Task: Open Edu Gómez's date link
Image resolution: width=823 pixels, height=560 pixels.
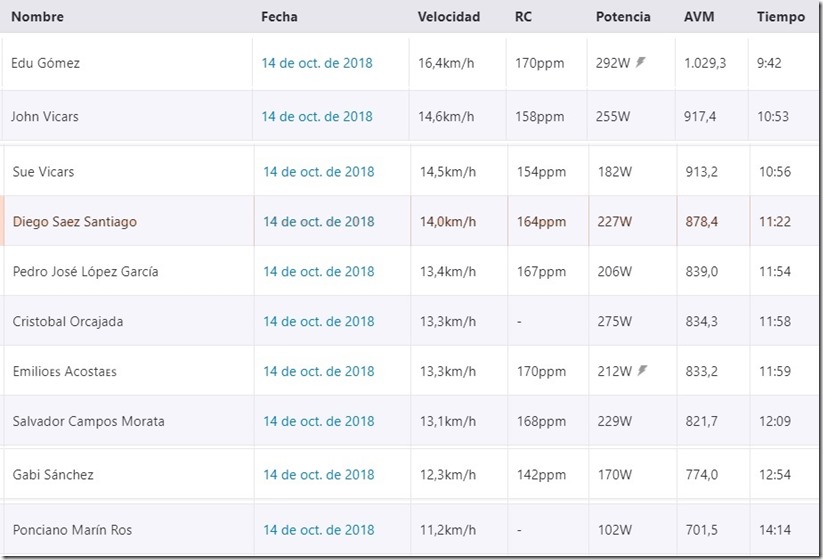Action: tap(317, 63)
